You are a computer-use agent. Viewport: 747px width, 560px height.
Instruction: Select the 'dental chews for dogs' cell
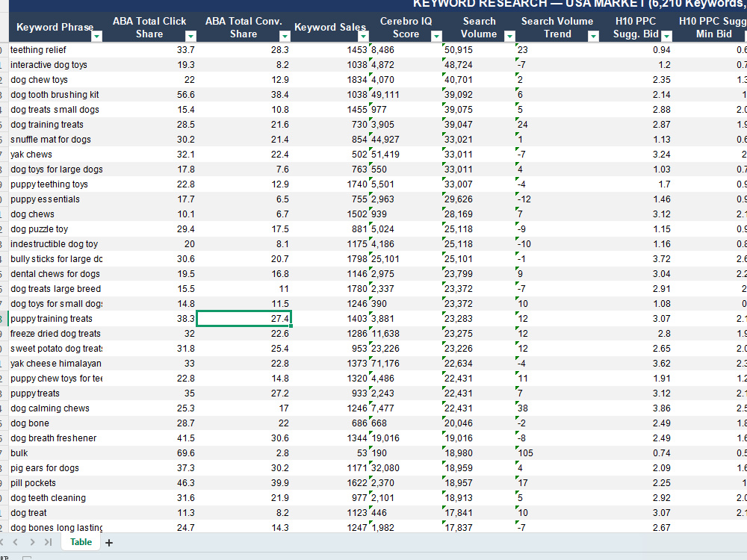tap(55, 274)
